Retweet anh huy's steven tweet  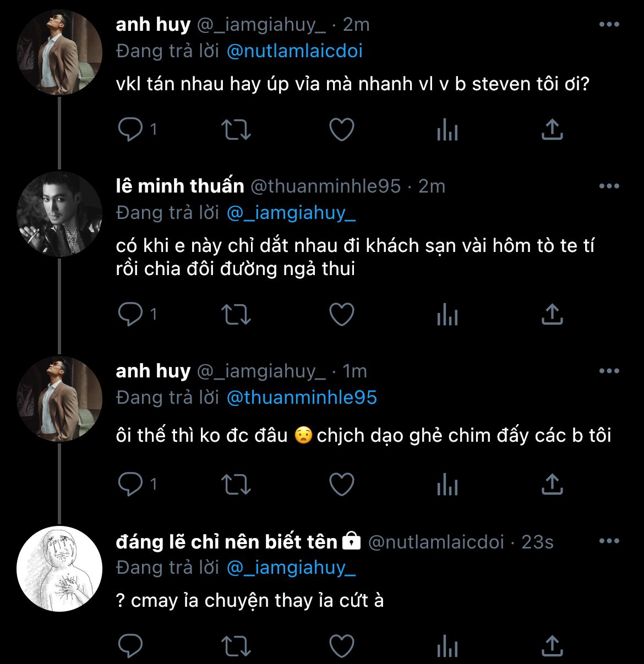click(x=236, y=130)
